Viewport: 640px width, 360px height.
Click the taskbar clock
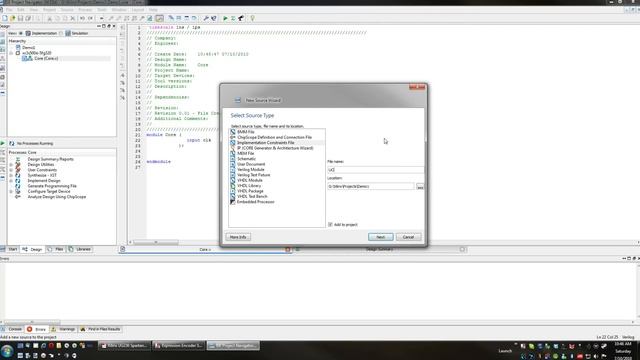[622, 351]
